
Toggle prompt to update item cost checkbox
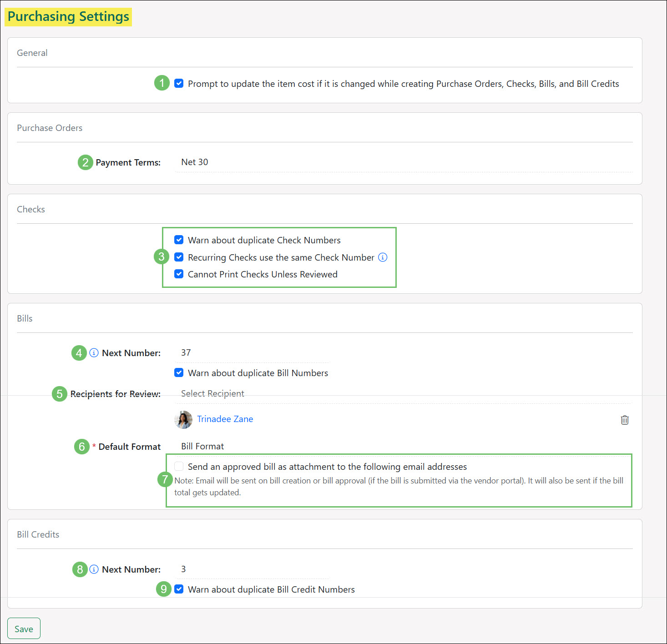pos(179,84)
